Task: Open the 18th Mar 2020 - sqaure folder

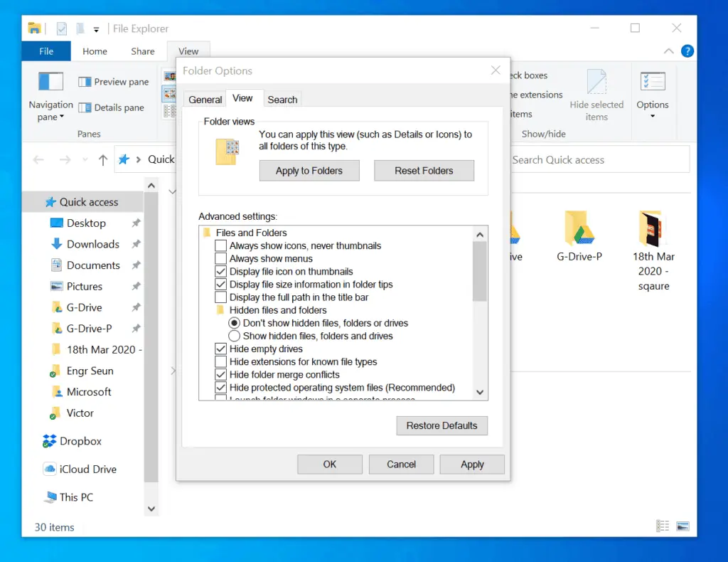Action: tap(653, 251)
